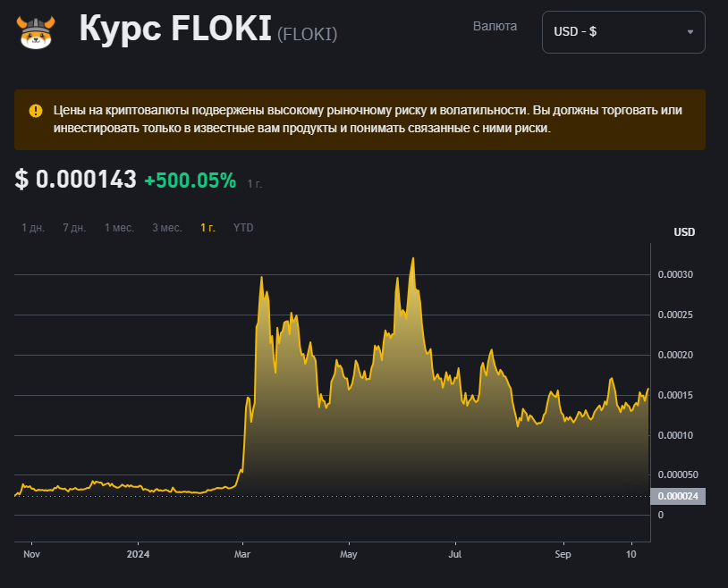Select the 7 дн. period tab

coord(74,228)
